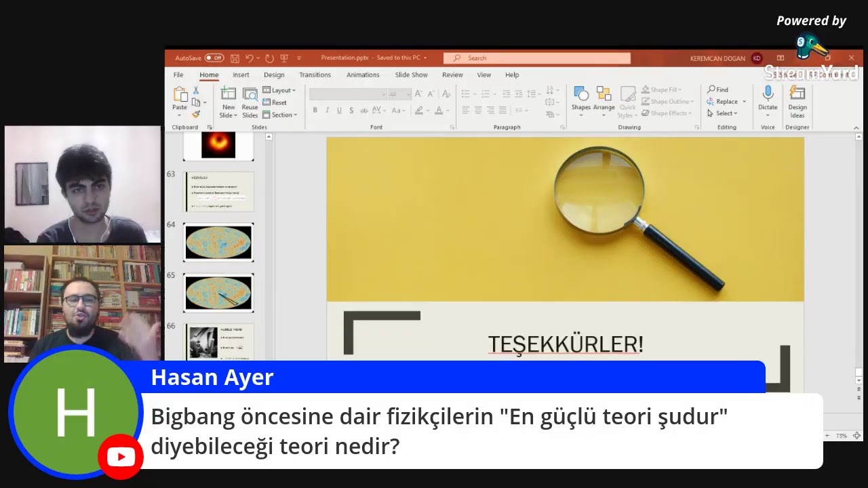Click the title bar Search box

point(537,58)
